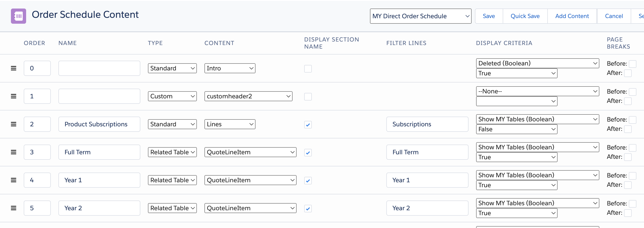Uncheck Display Section Name for Product Subscriptions
Viewport: 644px width, 228px height.
click(x=308, y=124)
